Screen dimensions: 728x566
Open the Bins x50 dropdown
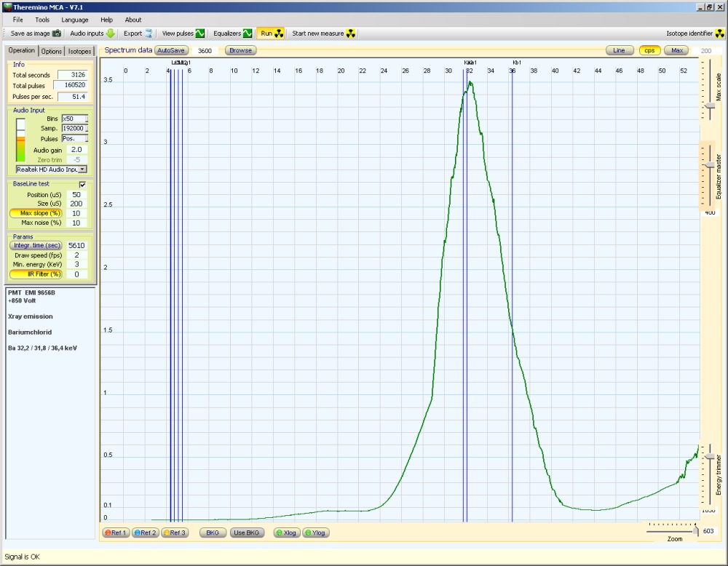75,119
